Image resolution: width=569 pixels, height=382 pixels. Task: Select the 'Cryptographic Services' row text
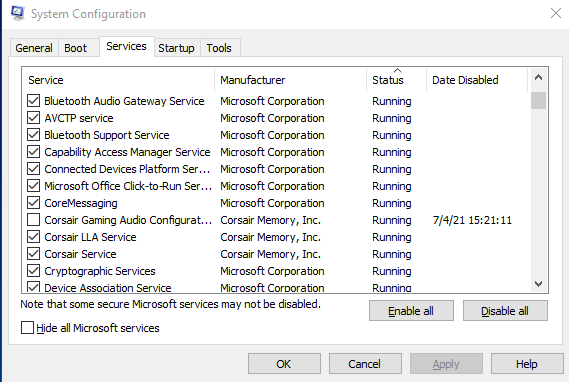(100, 271)
